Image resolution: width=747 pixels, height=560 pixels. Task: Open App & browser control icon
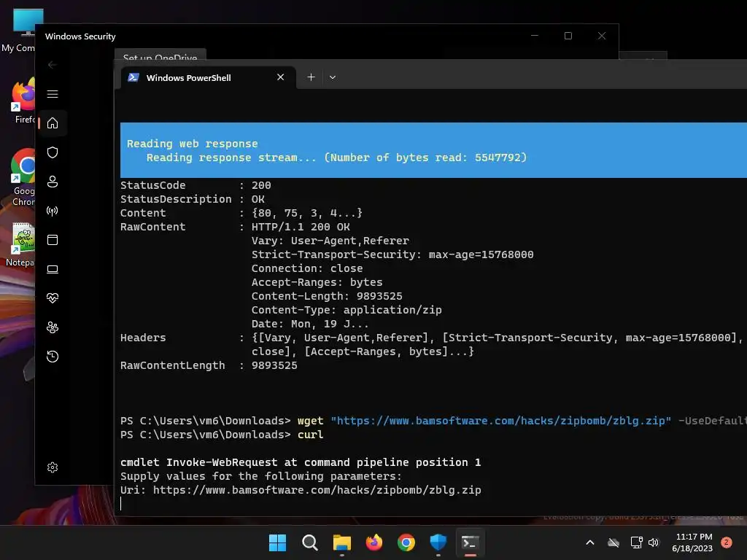[53, 240]
